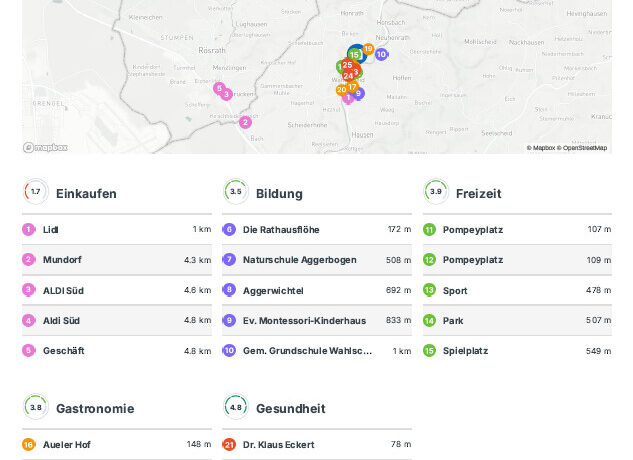Click Aueler Hof under Gastronomie
Image resolution: width=633 pixels, height=460 pixels.
point(117,445)
